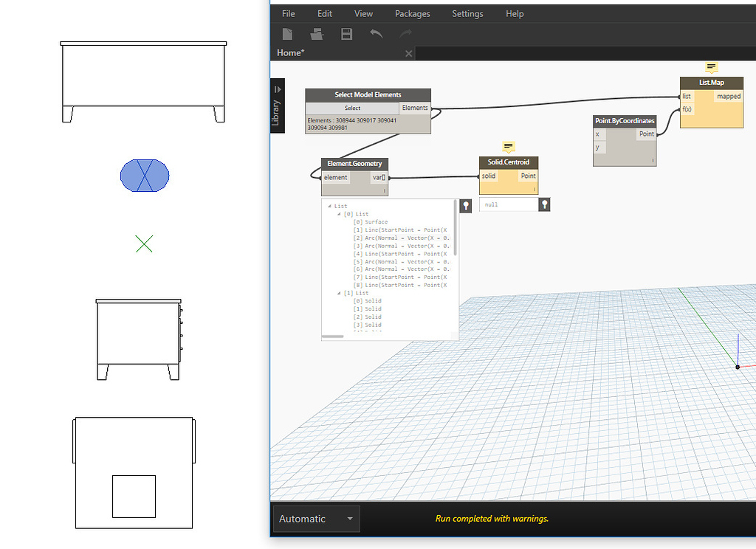Toggle the pin on the null preview bubble
The height and width of the screenshot is (549, 756).
pyautogui.click(x=544, y=204)
